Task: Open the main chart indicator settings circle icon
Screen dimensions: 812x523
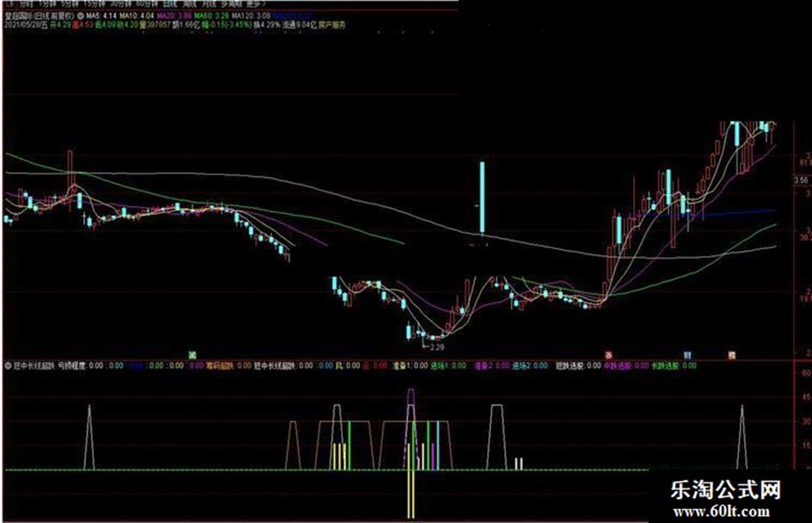Action: coord(80,16)
